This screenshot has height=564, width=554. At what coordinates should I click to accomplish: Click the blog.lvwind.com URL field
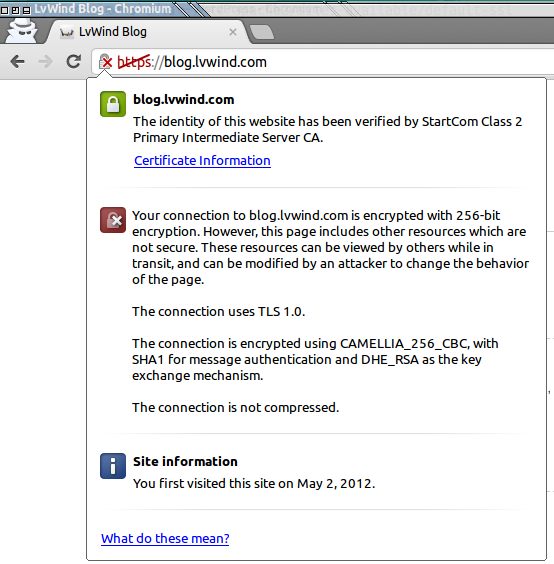(x=320, y=62)
